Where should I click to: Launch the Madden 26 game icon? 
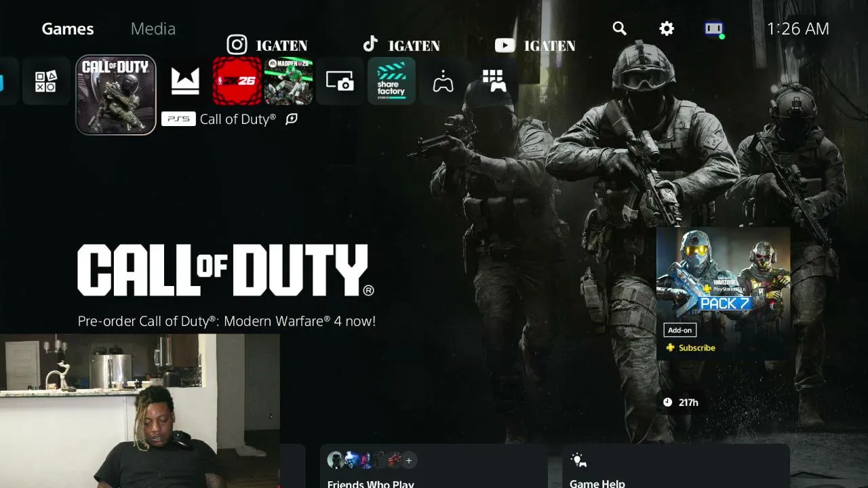288,81
